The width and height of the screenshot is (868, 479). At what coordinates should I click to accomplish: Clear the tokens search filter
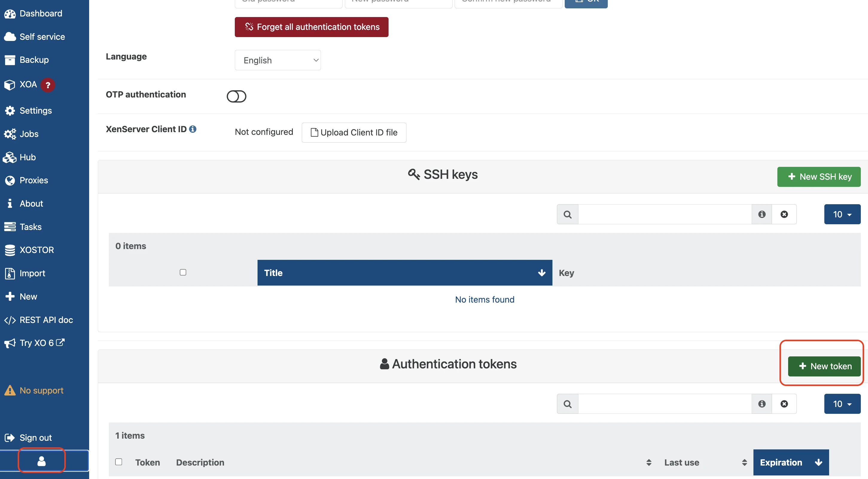784,404
